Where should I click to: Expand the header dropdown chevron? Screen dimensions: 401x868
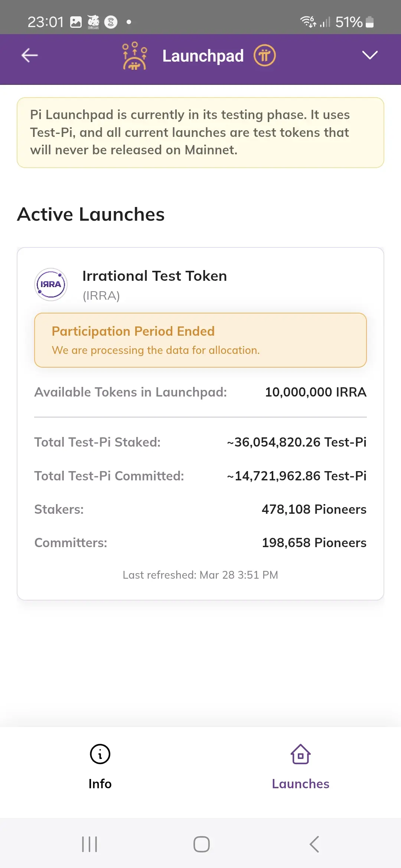[370, 55]
